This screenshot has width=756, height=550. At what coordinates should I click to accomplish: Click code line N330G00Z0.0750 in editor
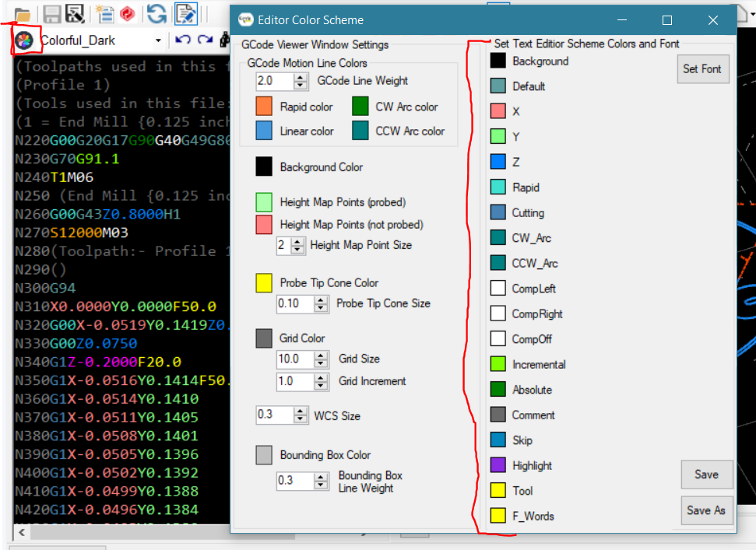76,343
